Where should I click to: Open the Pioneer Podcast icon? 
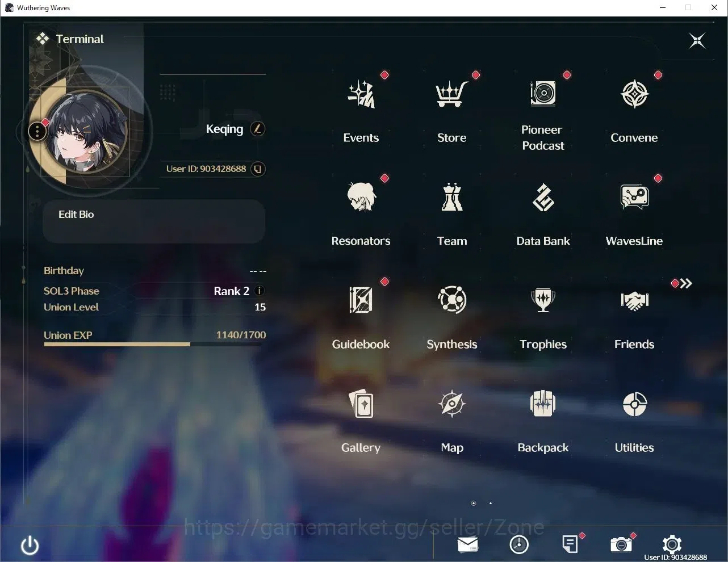click(x=543, y=93)
